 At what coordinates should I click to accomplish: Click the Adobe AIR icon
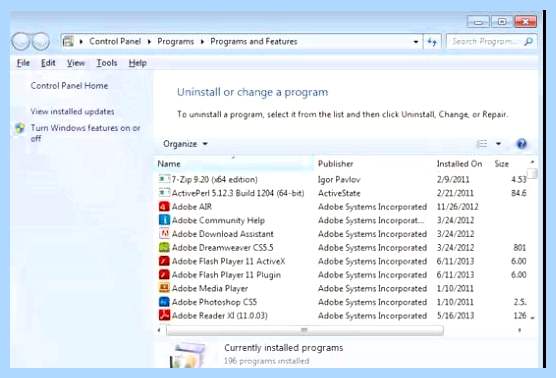[164, 206]
